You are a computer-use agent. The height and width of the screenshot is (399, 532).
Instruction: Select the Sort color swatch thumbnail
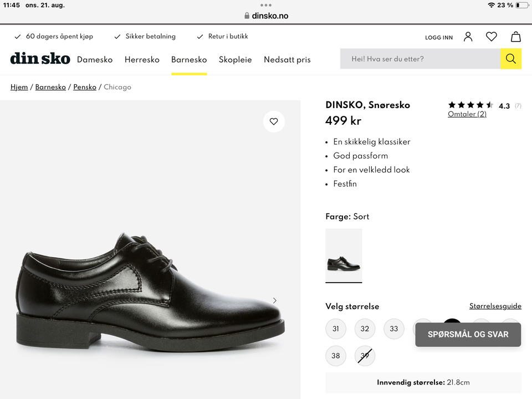[344, 255]
